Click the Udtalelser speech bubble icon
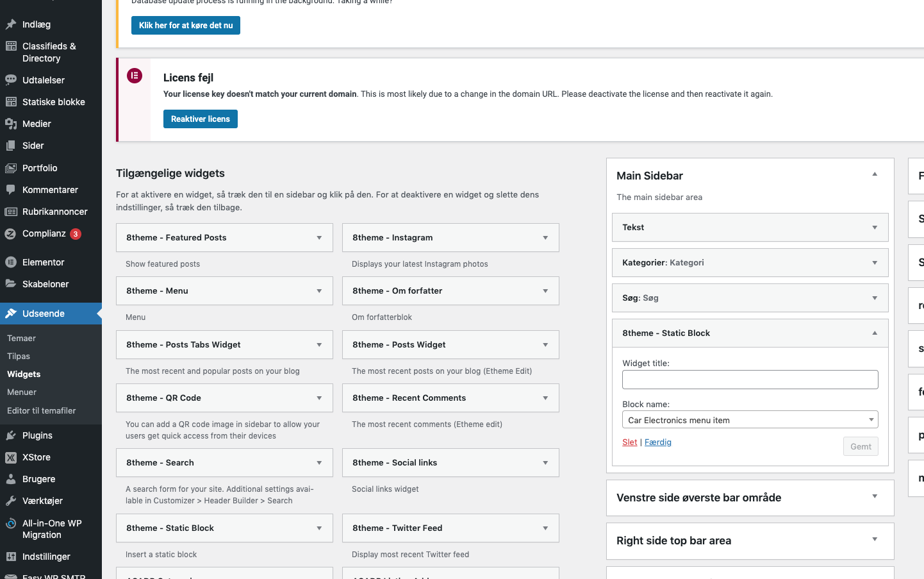This screenshot has width=924, height=579. (11, 80)
